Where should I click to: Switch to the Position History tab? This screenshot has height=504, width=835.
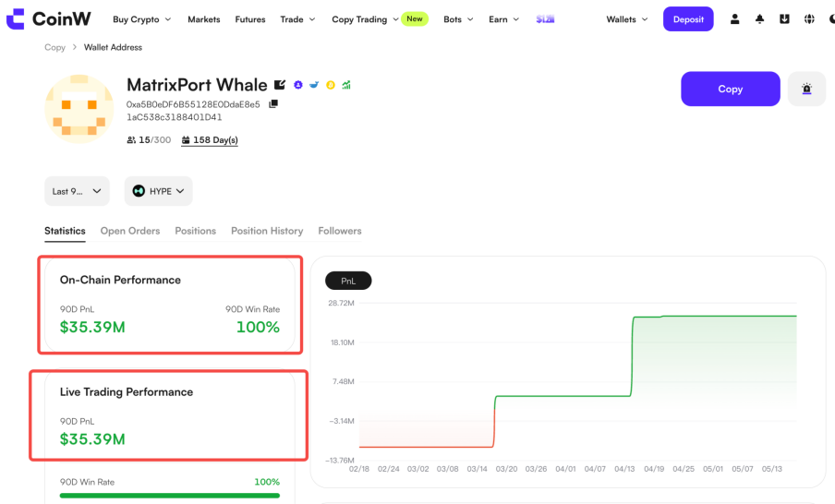267,231
